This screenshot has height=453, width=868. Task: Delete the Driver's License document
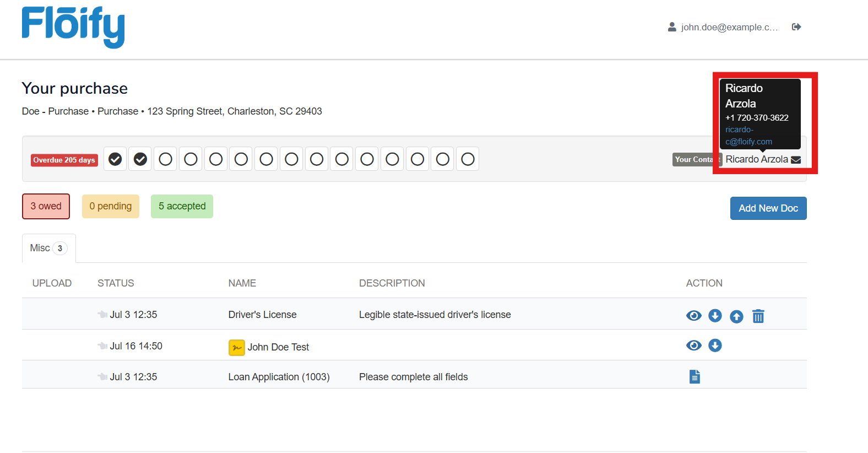click(x=758, y=316)
